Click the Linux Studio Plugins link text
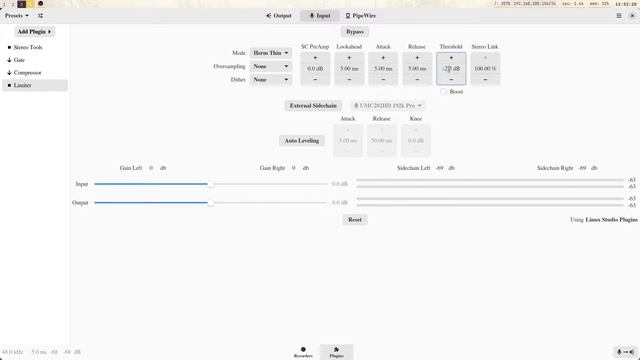This screenshot has width=640, height=360. (611, 220)
